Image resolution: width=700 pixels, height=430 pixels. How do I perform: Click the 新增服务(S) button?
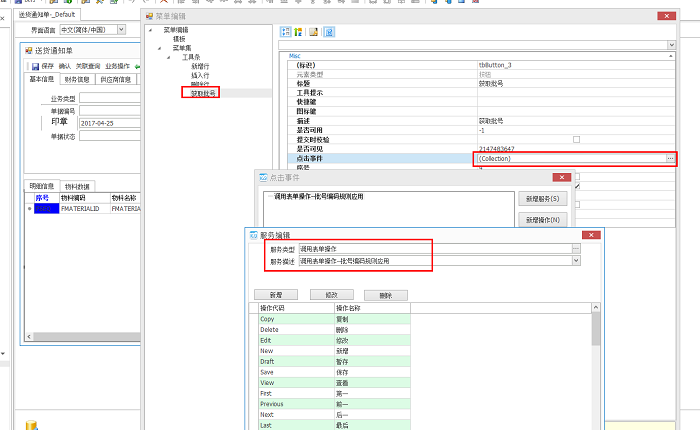(x=542, y=199)
